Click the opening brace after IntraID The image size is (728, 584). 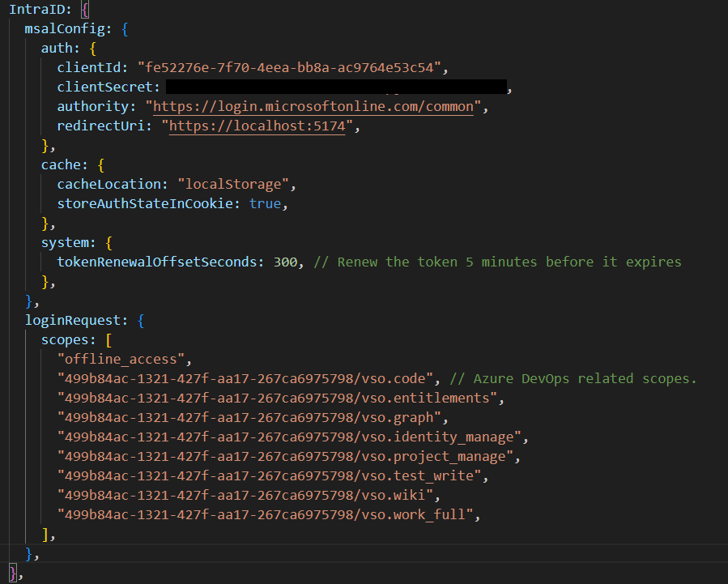[85, 9]
